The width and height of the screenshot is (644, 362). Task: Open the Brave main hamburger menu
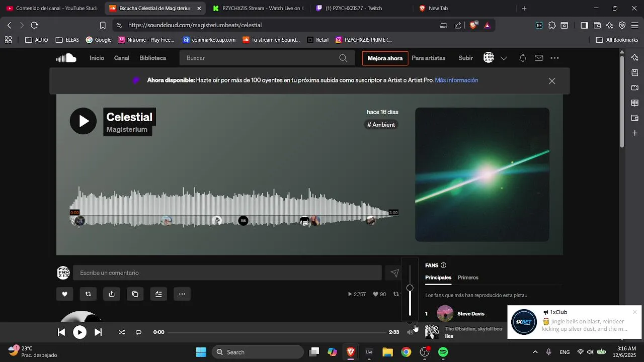[x=635, y=25]
